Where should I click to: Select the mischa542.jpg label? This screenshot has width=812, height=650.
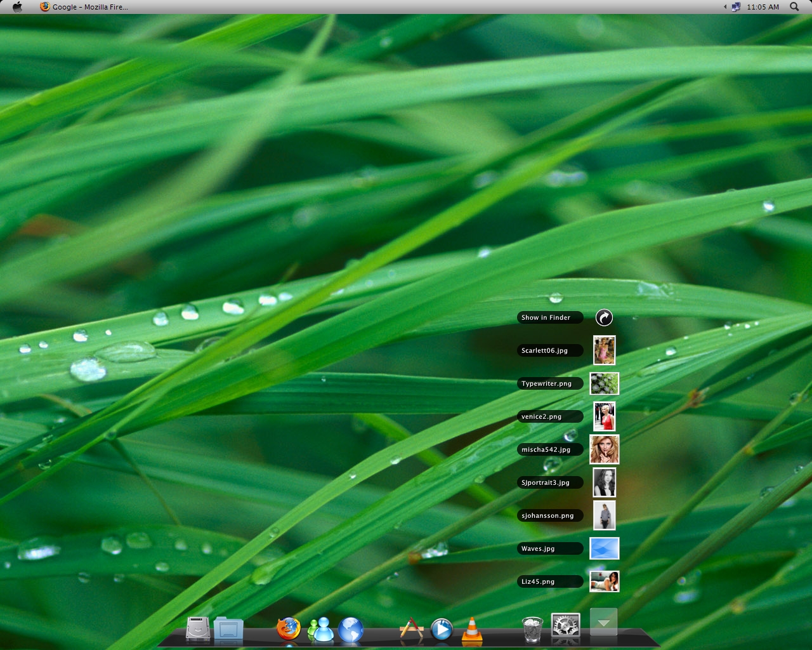pos(550,449)
